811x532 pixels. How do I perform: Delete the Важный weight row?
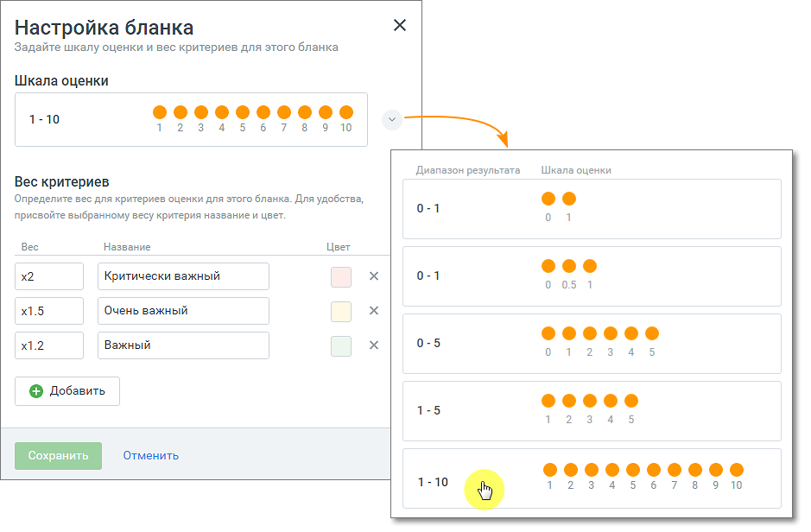tap(374, 345)
